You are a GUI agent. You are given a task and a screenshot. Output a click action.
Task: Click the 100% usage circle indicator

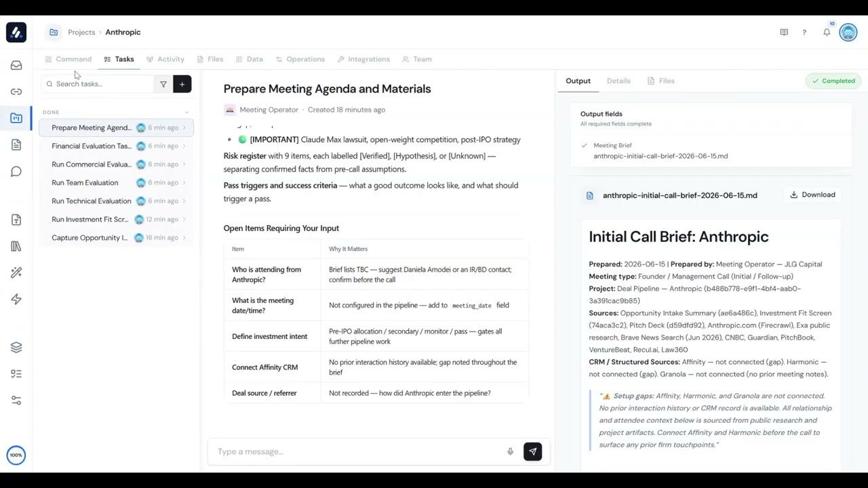point(16,455)
